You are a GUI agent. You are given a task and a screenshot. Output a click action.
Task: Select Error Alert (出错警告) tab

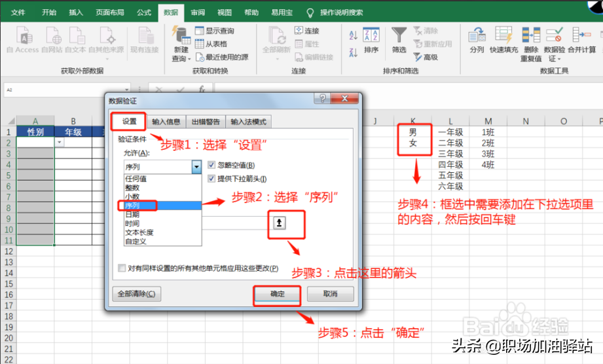coord(206,122)
